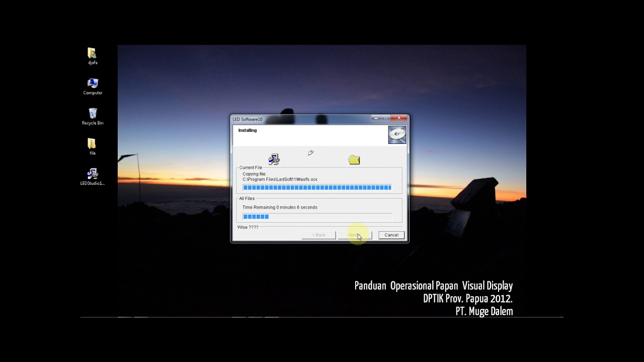Click the Masflc.ocx file path text

280,179
